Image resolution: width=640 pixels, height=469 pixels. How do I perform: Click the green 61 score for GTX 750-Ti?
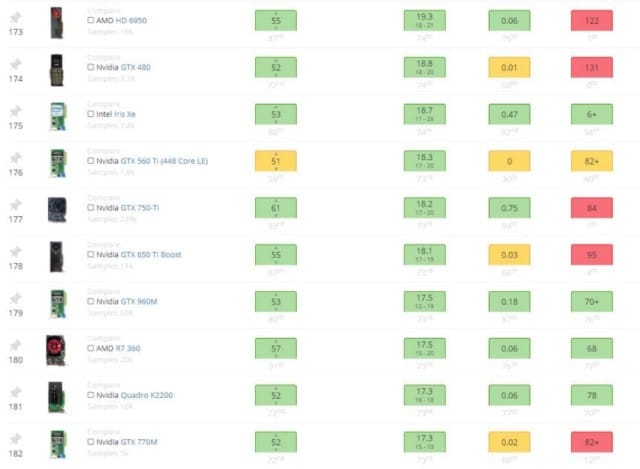coord(276,208)
